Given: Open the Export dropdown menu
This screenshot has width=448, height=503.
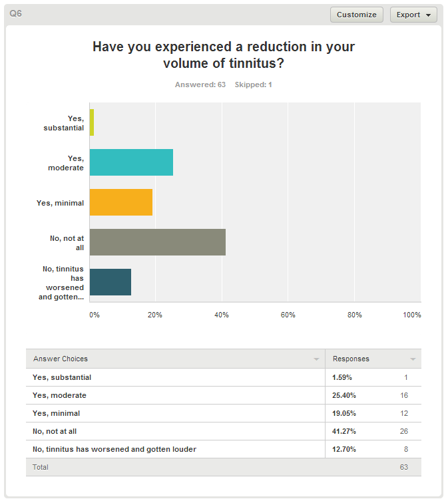Looking at the screenshot, I should [413, 15].
